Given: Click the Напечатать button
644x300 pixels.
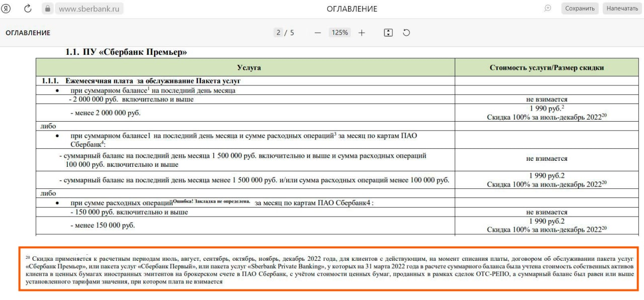Looking at the screenshot, I should click(x=622, y=9).
